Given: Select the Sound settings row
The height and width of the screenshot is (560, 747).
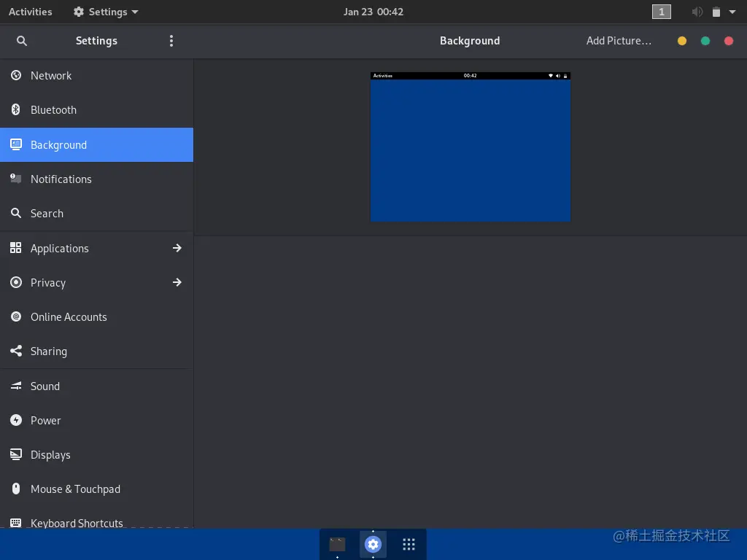Looking at the screenshot, I should point(97,386).
